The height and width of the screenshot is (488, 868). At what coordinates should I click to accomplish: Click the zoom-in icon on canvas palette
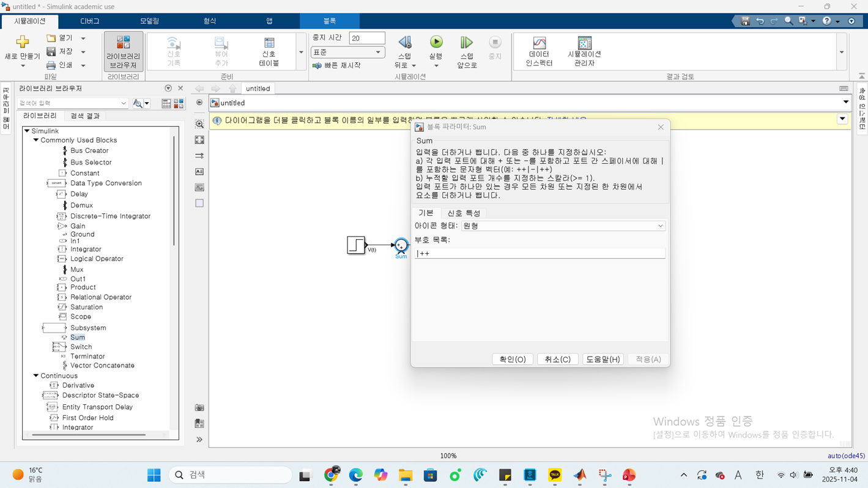pyautogui.click(x=199, y=124)
